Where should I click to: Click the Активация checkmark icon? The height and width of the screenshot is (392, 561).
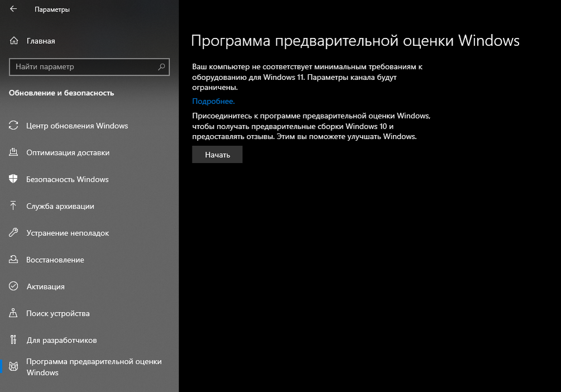pos(13,286)
